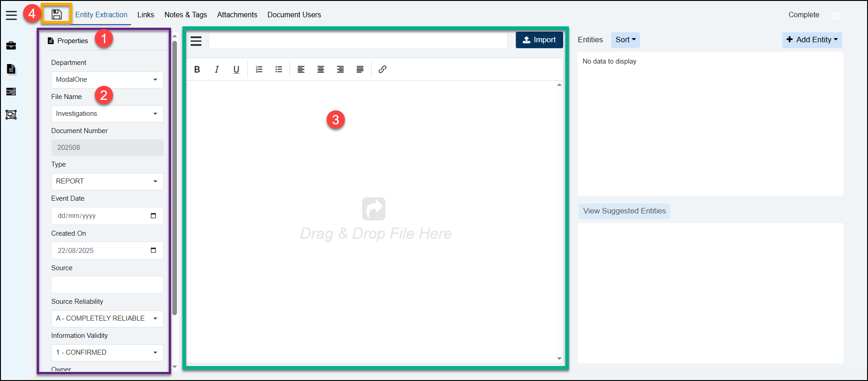Viewport: 868px width, 381px height.
Task: Expand the Department dropdown showing ModalOne
Action: coord(107,80)
